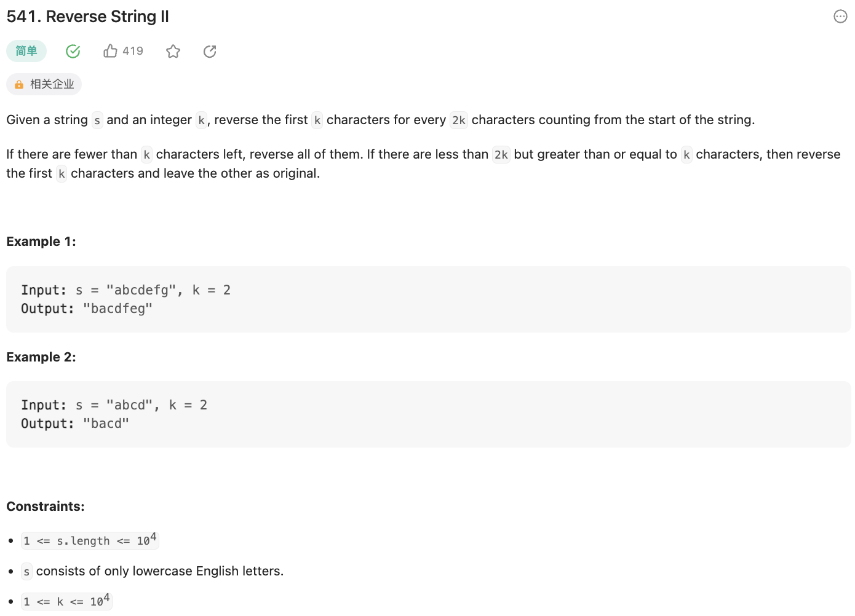This screenshot has width=855, height=616.
Task: Click the s.length constraint code chip
Action: pyautogui.click(x=90, y=540)
